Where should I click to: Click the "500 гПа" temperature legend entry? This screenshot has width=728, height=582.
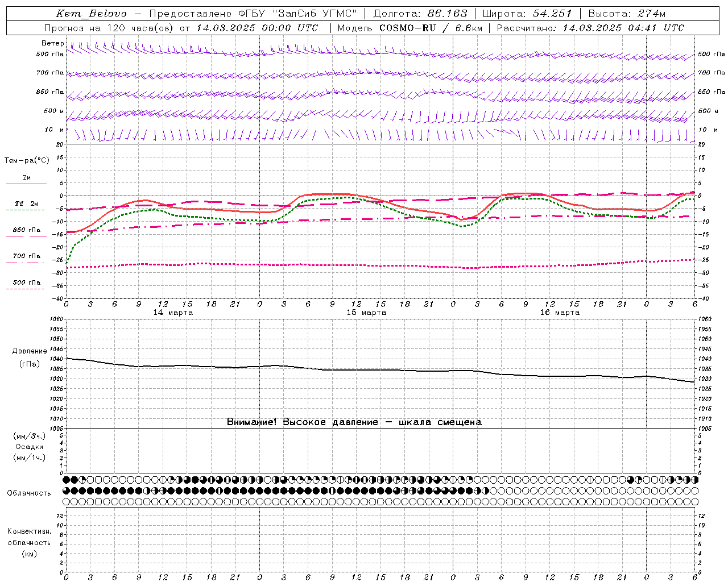[26, 282]
